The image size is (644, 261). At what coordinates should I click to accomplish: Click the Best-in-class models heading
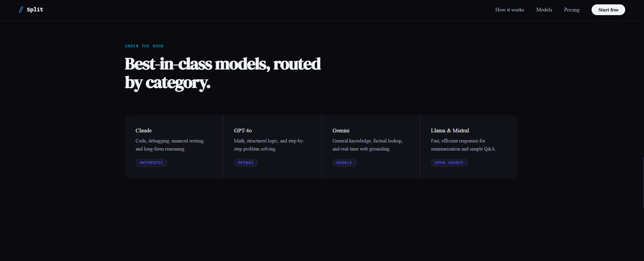pyautogui.click(x=223, y=73)
